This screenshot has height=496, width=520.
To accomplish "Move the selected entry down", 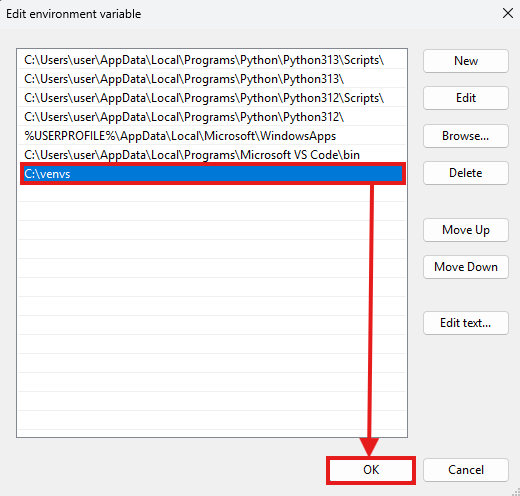I will point(466,267).
